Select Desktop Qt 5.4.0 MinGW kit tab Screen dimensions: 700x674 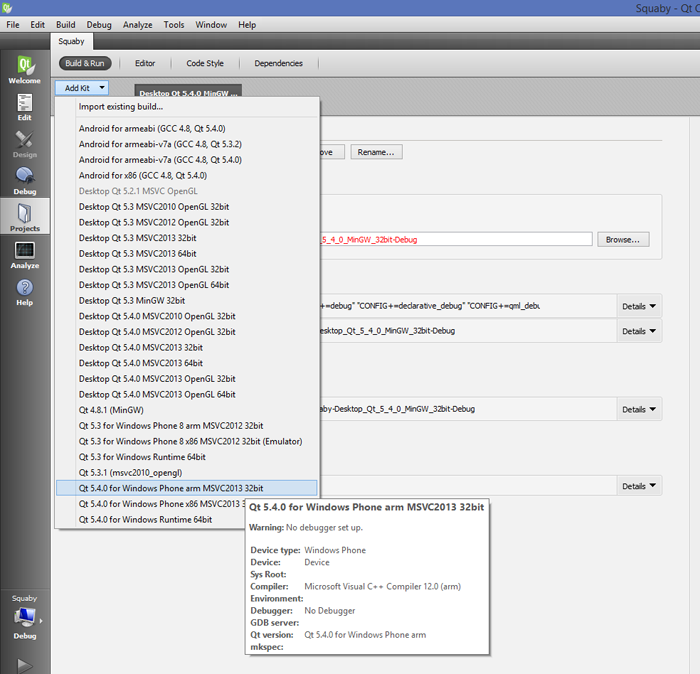point(188,91)
